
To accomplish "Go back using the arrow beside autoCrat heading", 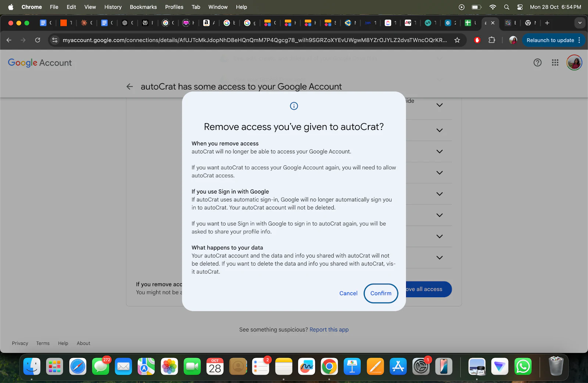I will pyautogui.click(x=130, y=86).
